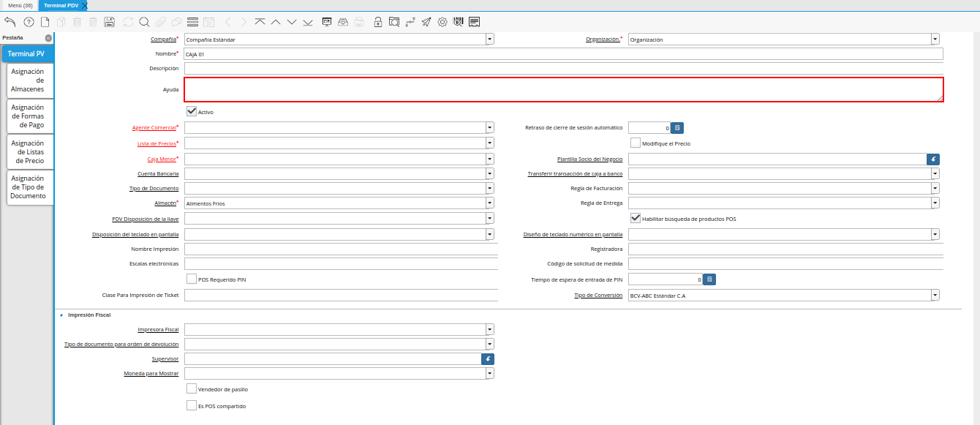Refresh the record from toolbar
The width and height of the screenshot is (980, 425).
point(129,22)
